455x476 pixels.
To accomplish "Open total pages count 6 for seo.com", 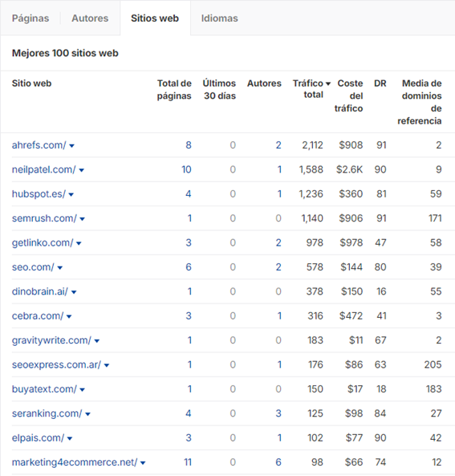I will coord(189,266).
